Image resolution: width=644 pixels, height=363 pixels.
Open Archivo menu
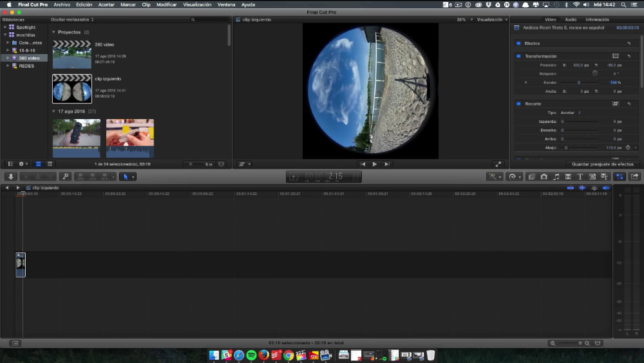click(x=62, y=5)
